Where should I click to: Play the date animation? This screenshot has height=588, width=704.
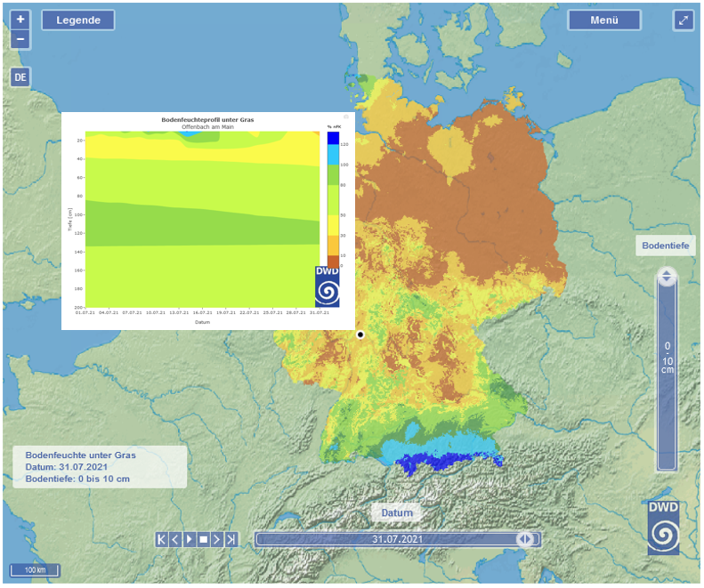tap(189, 539)
